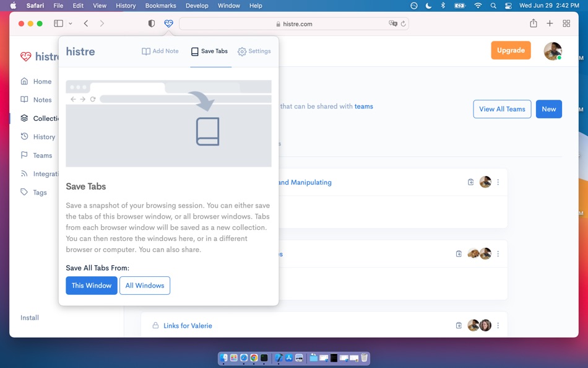Click the Wi-Fi status icon
This screenshot has width=588, height=368.
(x=478, y=6)
